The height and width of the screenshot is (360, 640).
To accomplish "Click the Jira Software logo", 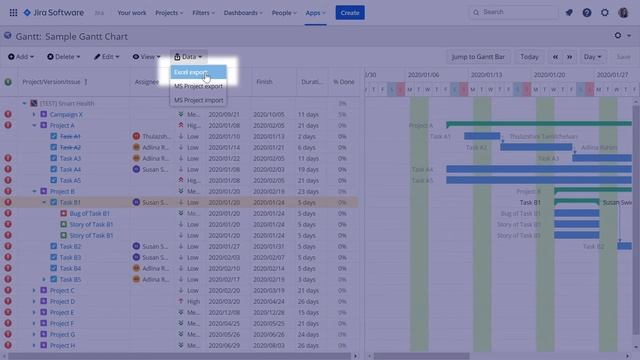I will [53, 13].
